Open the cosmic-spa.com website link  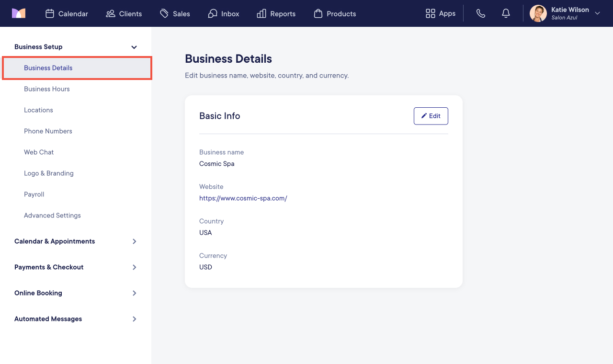pos(243,198)
